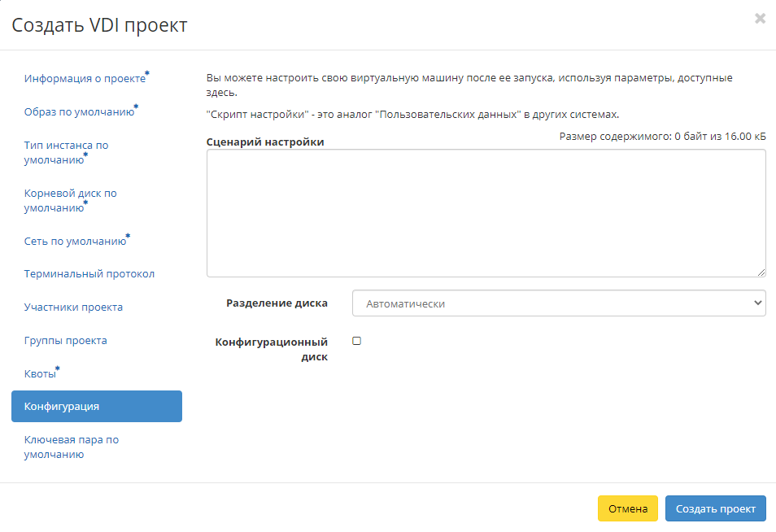This screenshot has width=776, height=532.
Task: Select the Участники проекта tab
Action: [75, 307]
